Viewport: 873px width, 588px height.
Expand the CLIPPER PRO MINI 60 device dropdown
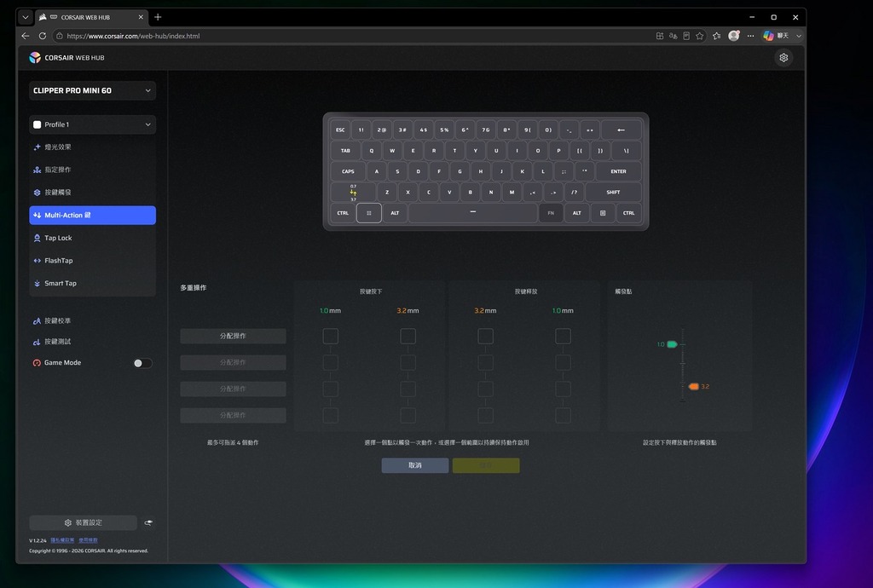click(92, 90)
